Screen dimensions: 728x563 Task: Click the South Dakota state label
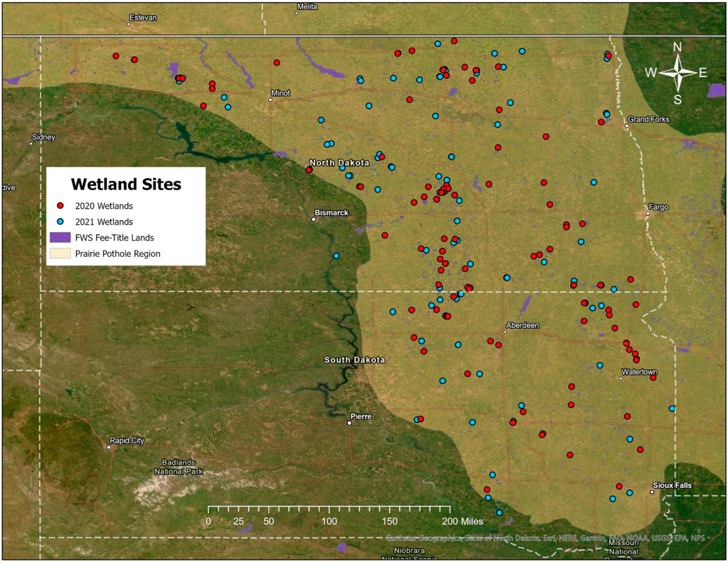tap(354, 360)
